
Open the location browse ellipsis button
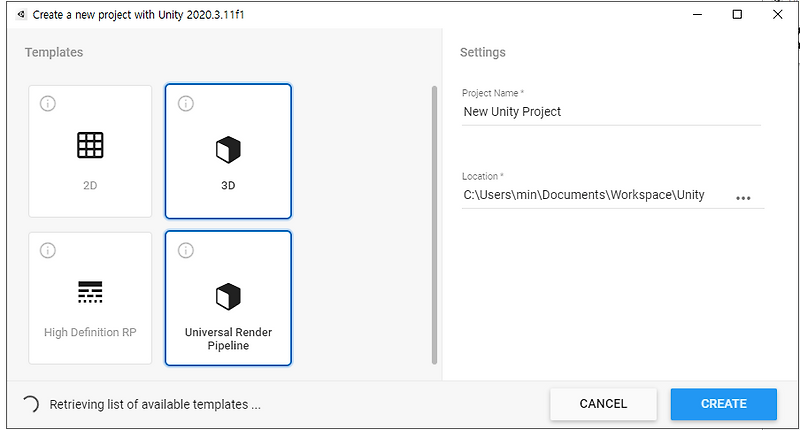743,198
